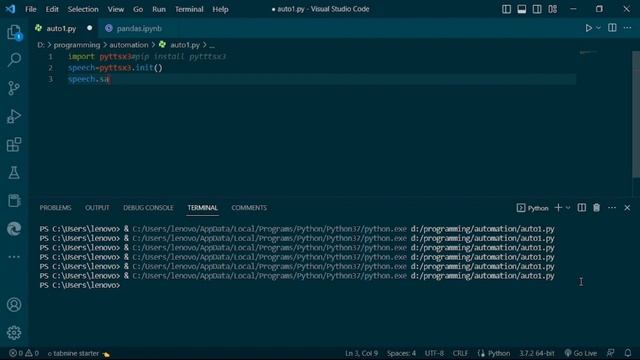The height and width of the screenshot is (360, 640).
Task: Close unsaved auto1.py tab via dot
Action: tap(89, 28)
